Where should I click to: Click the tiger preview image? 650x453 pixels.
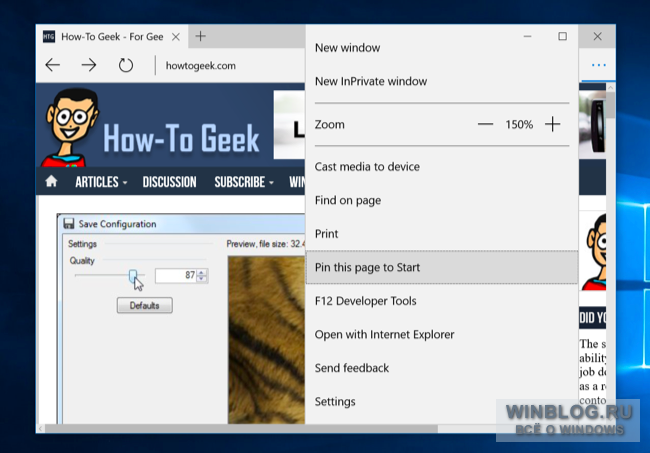coord(267,340)
